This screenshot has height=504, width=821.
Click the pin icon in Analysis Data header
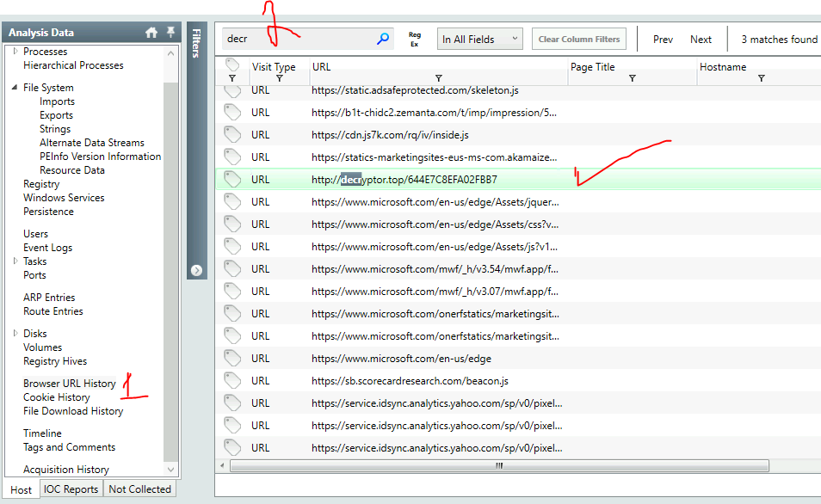(x=170, y=33)
